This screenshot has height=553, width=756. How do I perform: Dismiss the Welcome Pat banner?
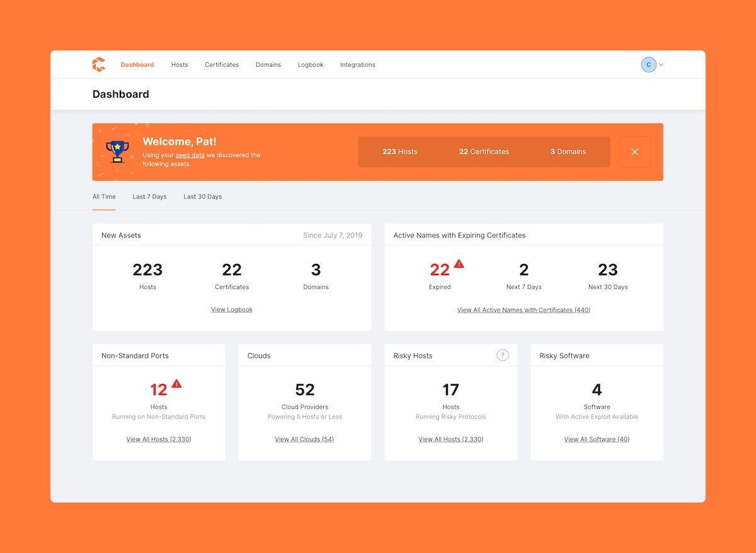pos(634,152)
